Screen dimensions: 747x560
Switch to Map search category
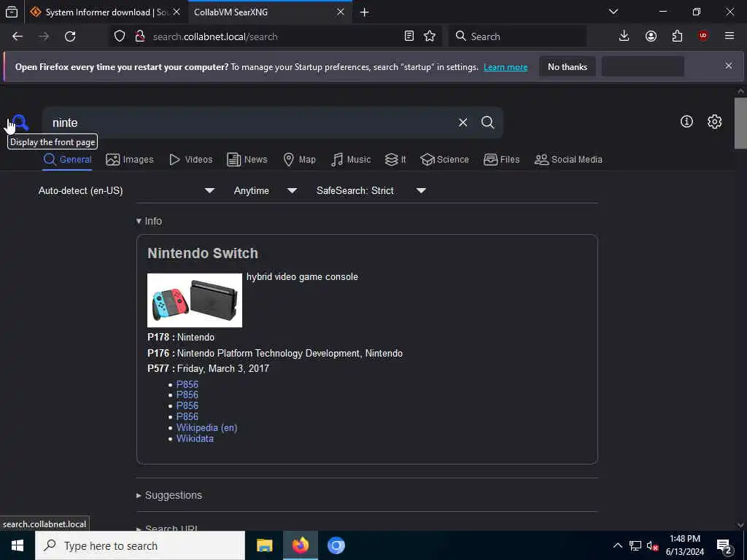299,160
